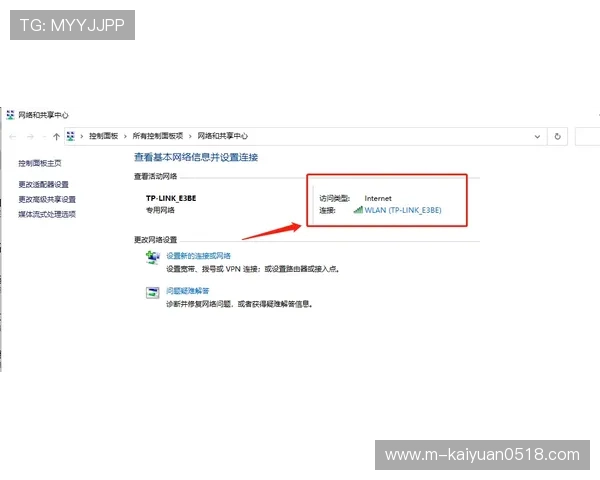The width and height of the screenshot is (600, 480).
Task: Click the 查看基本网络信息并设置连接 heading
Action: [196, 157]
